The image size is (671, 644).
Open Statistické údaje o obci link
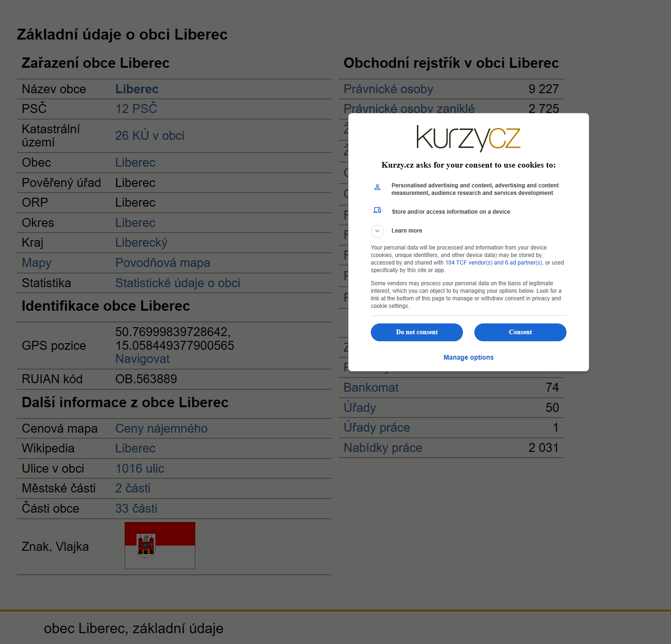(x=178, y=283)
